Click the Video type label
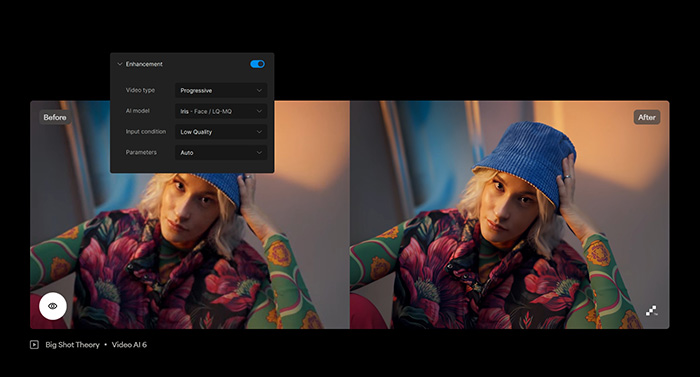This screenshot has height=377, width=700. [x=140, y=90]
